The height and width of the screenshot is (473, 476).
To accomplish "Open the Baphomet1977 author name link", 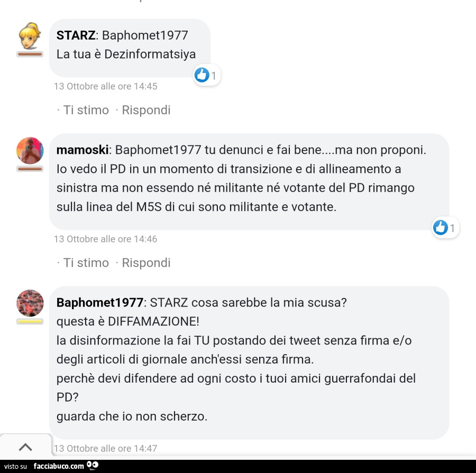I will click(x=100, y=302).
